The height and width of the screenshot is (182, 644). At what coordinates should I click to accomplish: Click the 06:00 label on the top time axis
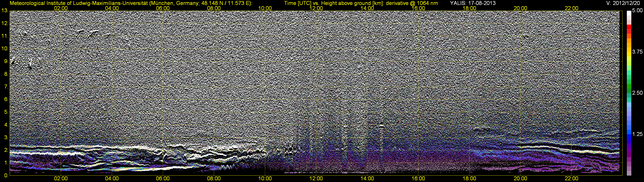point(163,8)
